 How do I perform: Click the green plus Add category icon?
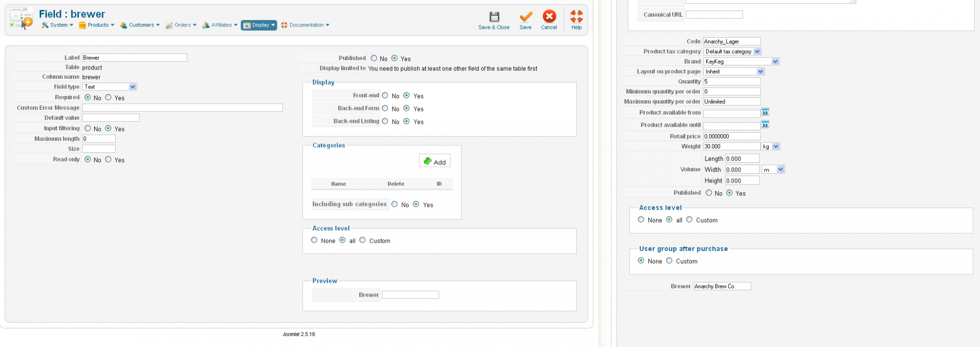[x=428, y=161]
